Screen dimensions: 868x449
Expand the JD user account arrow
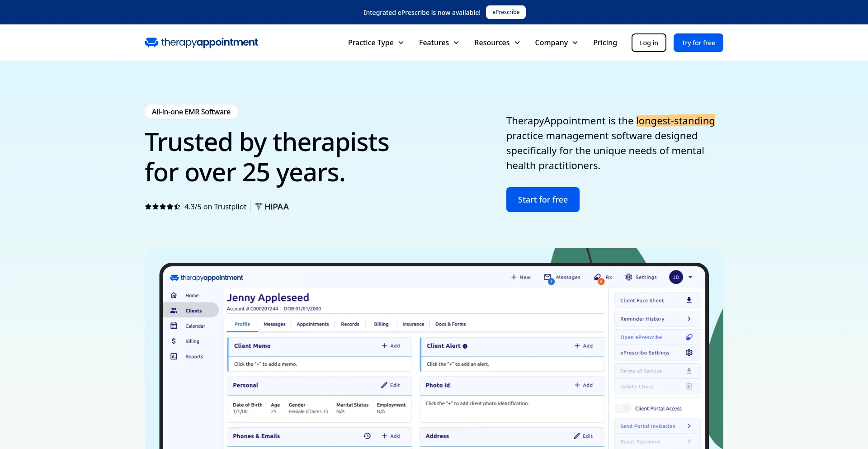point(690,277)
